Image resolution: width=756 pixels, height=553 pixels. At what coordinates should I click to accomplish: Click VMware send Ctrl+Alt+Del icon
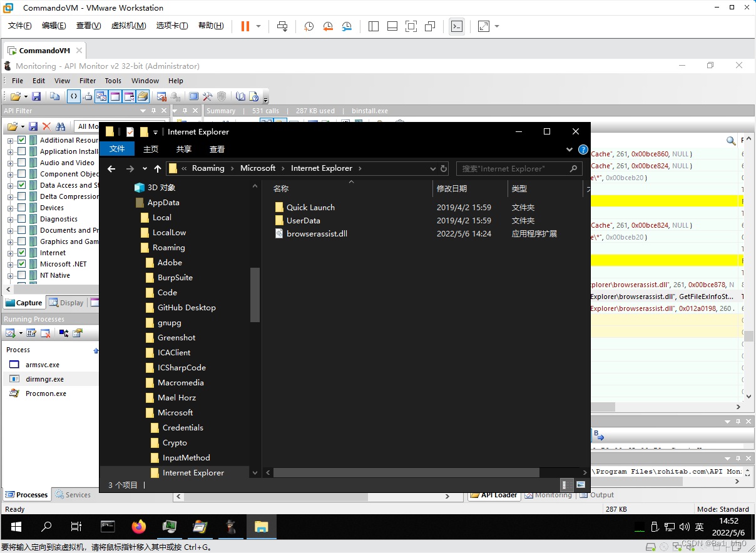(282, 26)
